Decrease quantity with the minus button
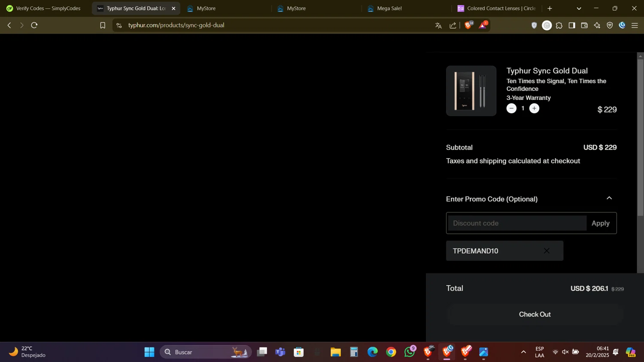 tap(511, 109)
